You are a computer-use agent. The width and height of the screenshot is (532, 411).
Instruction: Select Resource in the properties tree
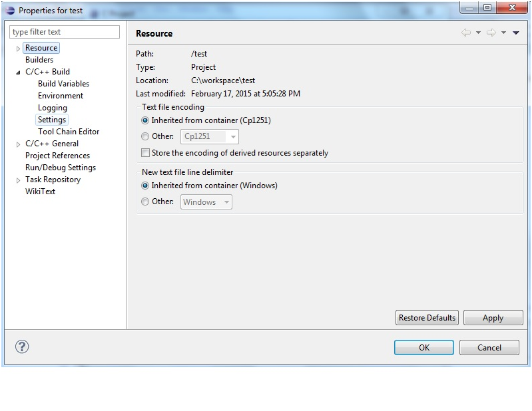click(41, 48)
